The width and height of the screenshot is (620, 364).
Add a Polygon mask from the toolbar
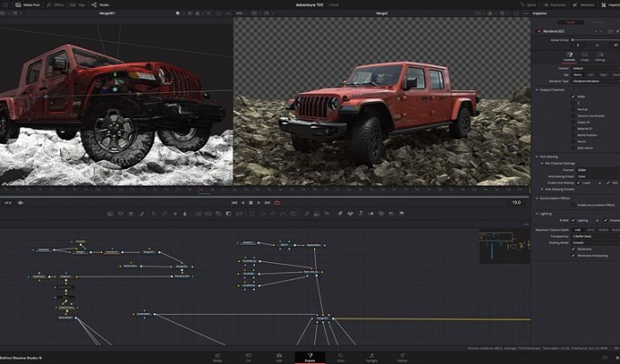coord(273,214)
